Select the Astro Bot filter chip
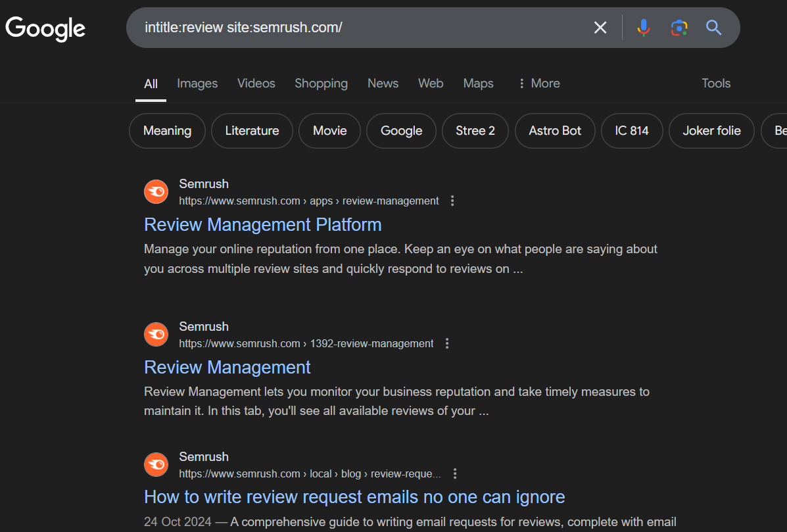This screenshot has width=787, height=532. coord(555,131)
